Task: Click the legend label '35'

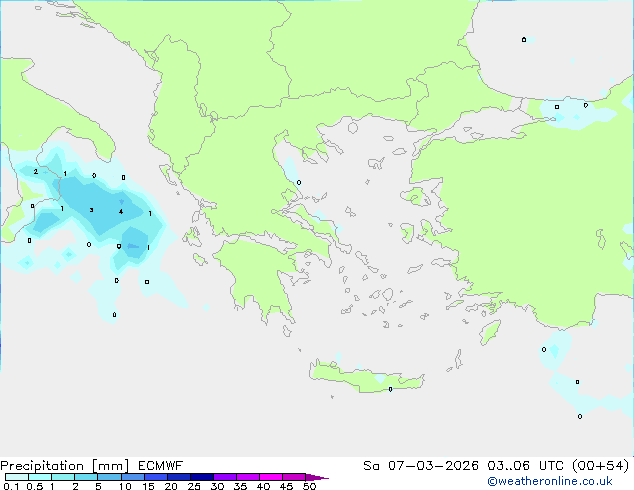Action: click(x=240, y=486)
